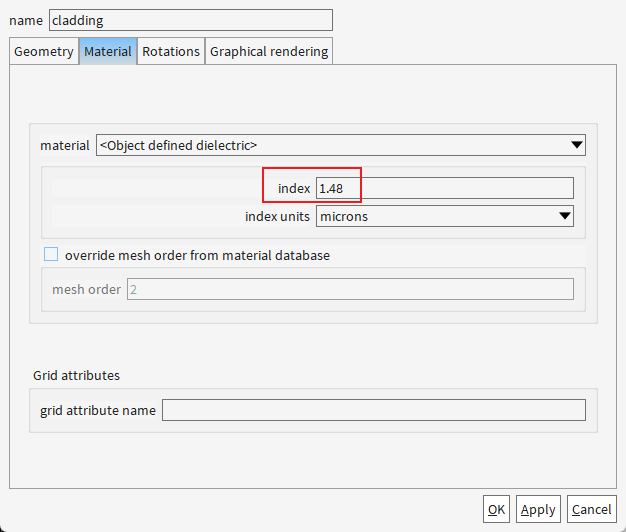Confirm with the OK button

point(496,509)
